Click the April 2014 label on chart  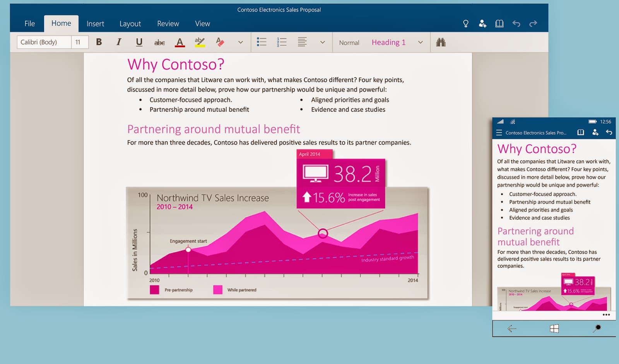click(309, 154)
